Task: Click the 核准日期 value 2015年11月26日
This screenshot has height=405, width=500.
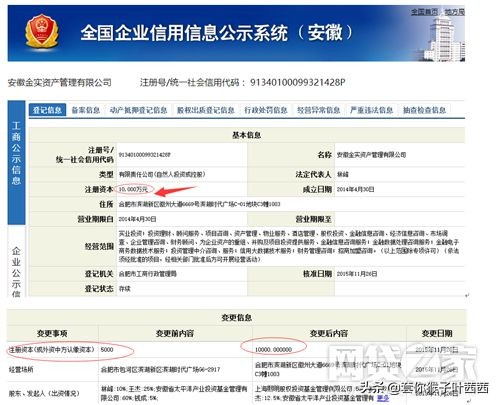Action: (357, 274)
